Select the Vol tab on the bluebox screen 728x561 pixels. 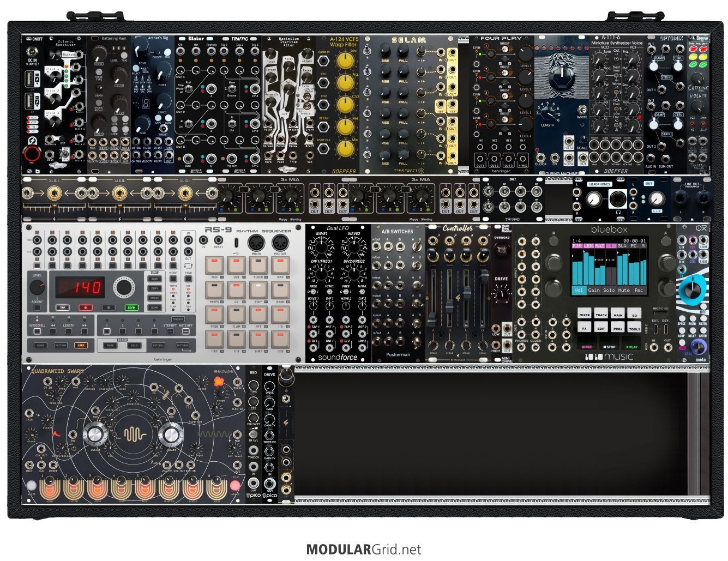(579, 290)
